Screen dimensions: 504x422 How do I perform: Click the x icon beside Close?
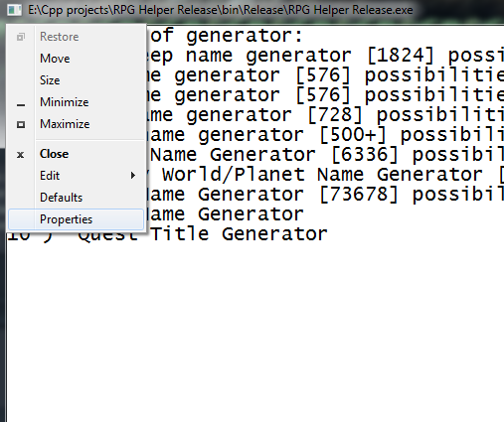[21, 155]
